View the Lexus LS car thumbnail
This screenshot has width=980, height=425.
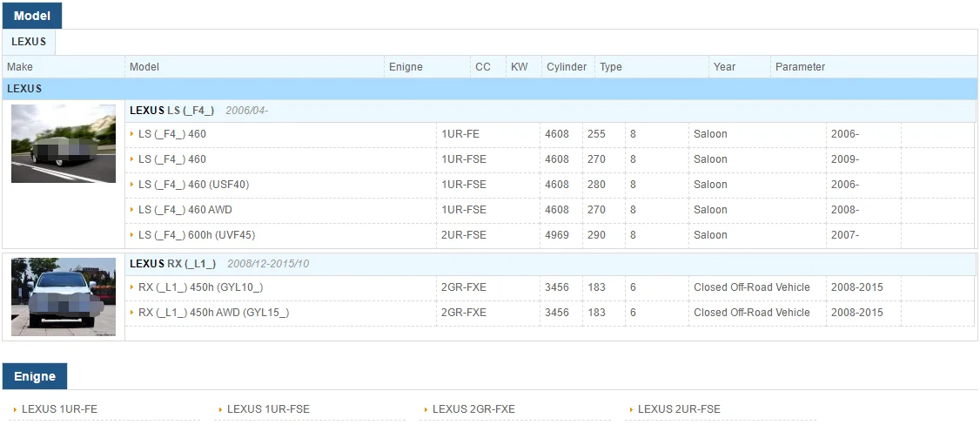(64, 144)
